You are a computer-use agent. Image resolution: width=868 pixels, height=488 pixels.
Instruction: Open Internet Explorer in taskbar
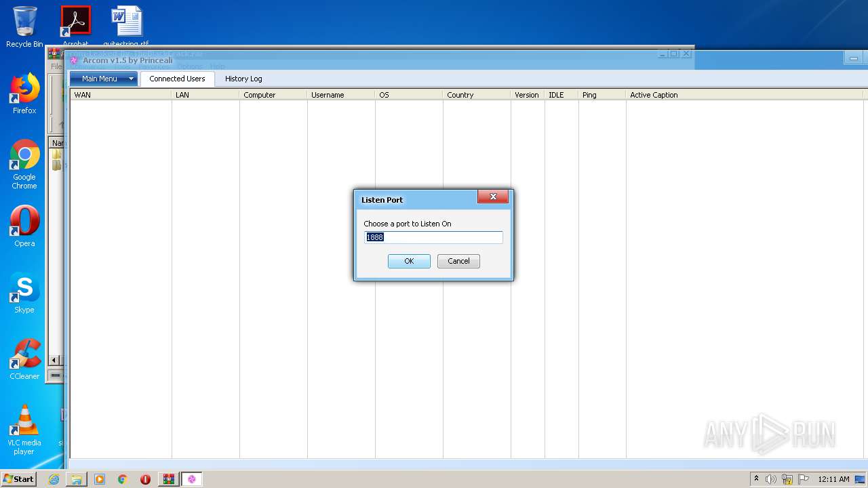coord(54,479)
